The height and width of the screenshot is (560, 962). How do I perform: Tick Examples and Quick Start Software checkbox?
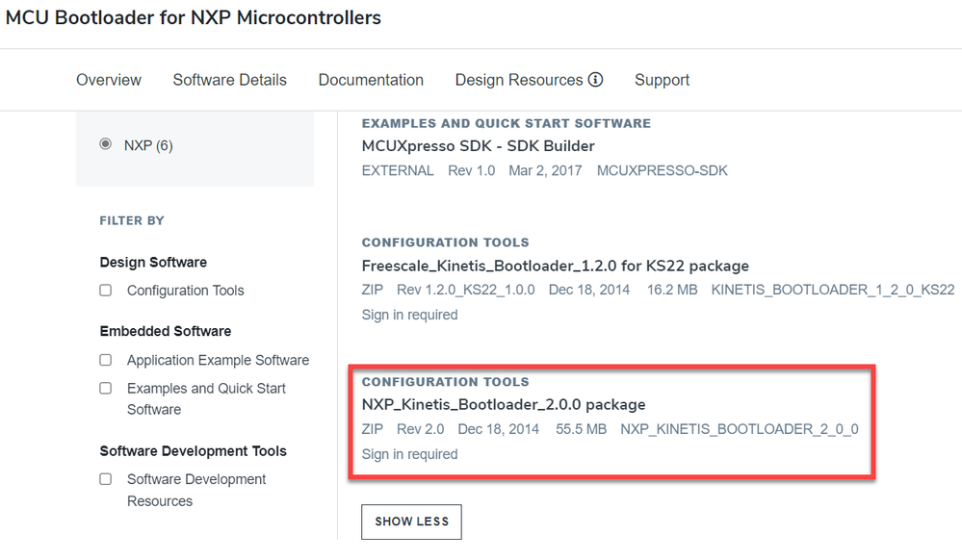coord(106,389)
